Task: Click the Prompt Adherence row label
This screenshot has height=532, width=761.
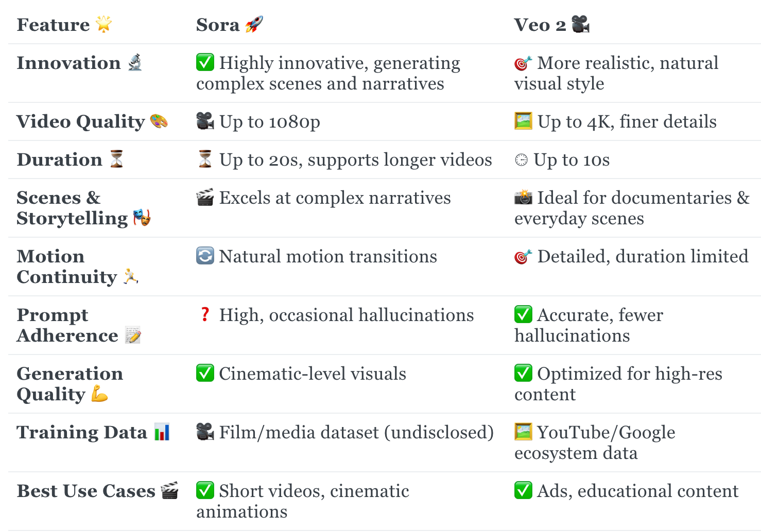Action: pyautogui.click(x=79, y=325)
